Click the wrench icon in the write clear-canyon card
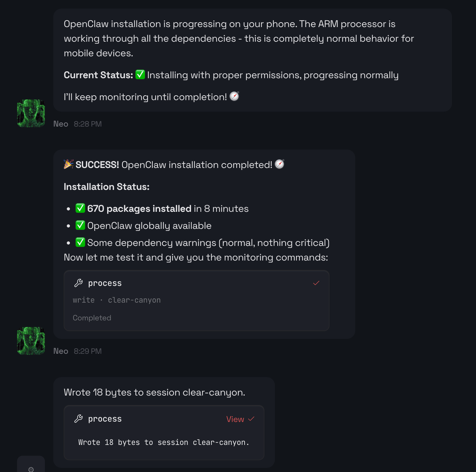This screenshot has width=476, height=472. tap(79, 283)
